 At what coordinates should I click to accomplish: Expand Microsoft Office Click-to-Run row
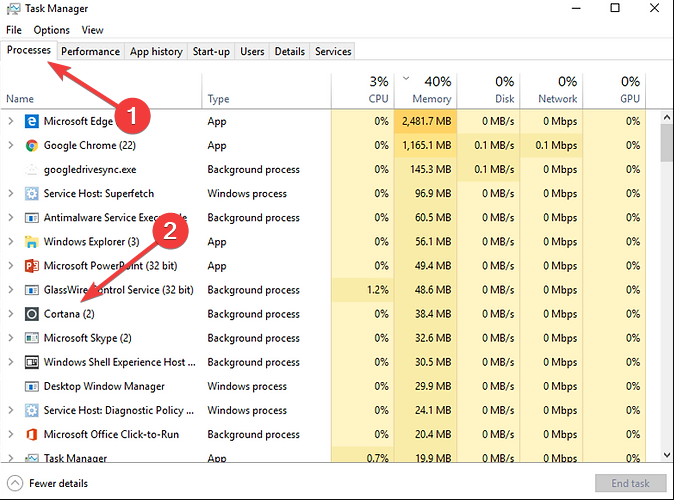tap(11, 434)
